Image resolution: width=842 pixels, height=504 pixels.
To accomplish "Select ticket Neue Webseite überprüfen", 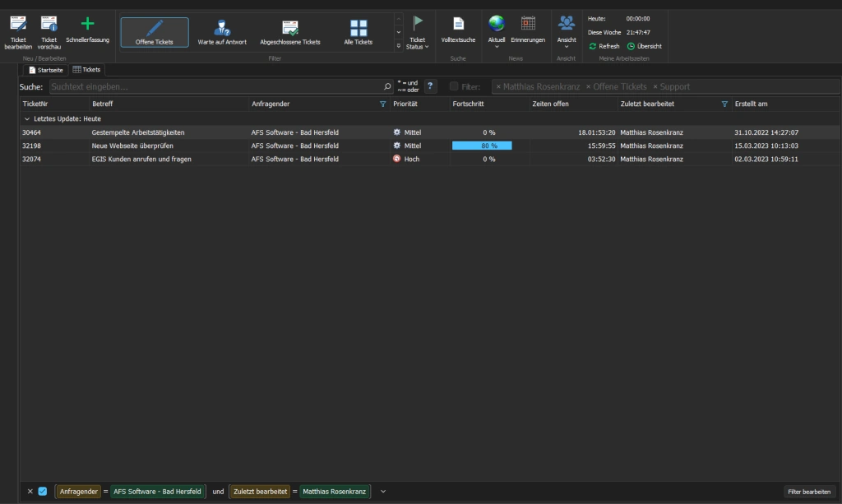I will (132, 146).
